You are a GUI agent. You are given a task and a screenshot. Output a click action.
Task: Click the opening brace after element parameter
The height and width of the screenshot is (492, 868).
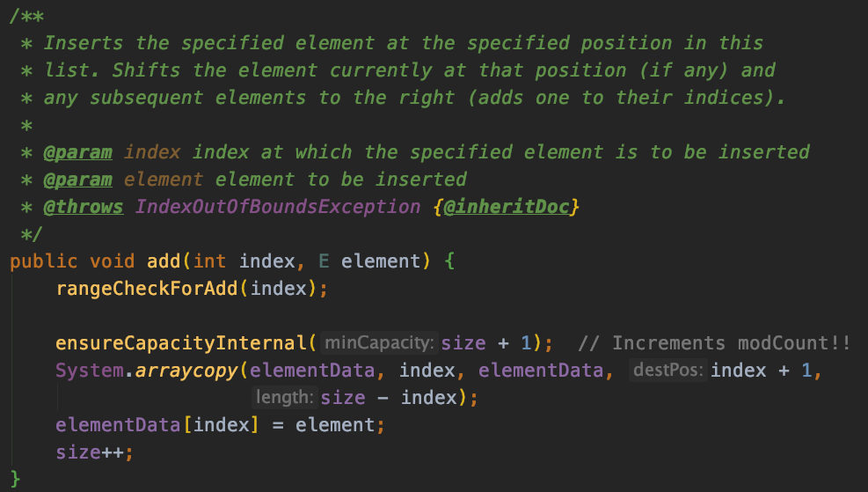[x=449, y=261]
